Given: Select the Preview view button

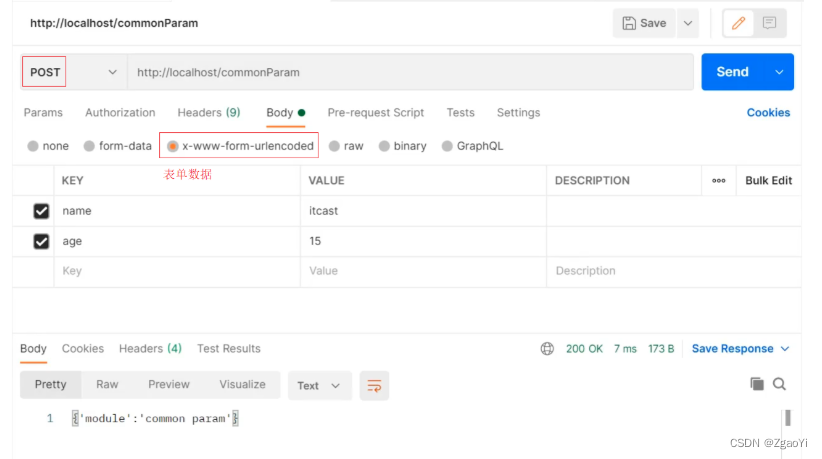Looking at the screenshot, I should point(169,385).
